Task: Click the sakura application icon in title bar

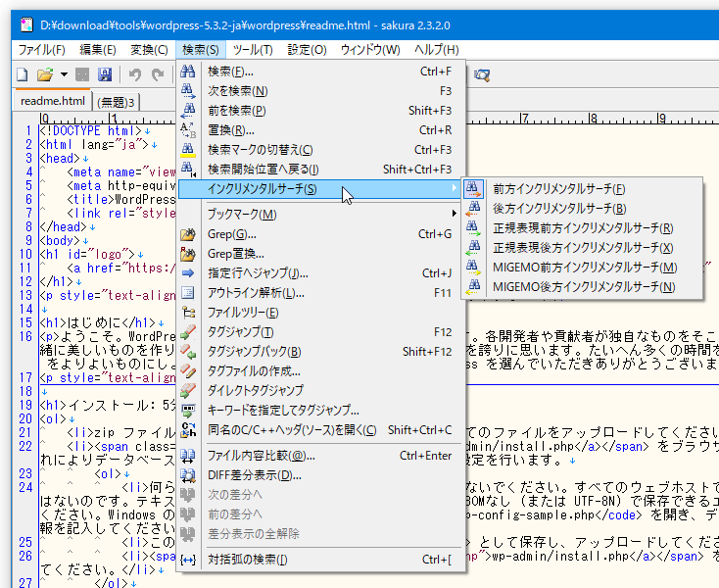Action: click(27, 24)
